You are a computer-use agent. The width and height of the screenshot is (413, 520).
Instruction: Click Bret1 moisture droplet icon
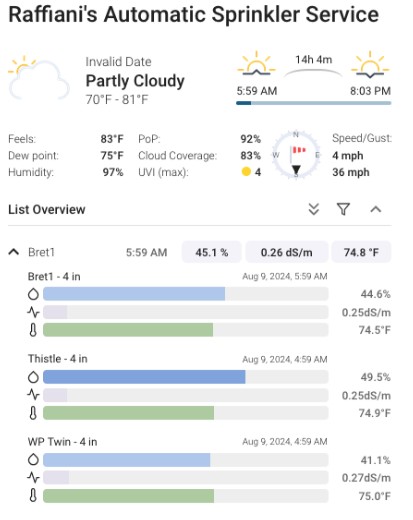point(33,294)
